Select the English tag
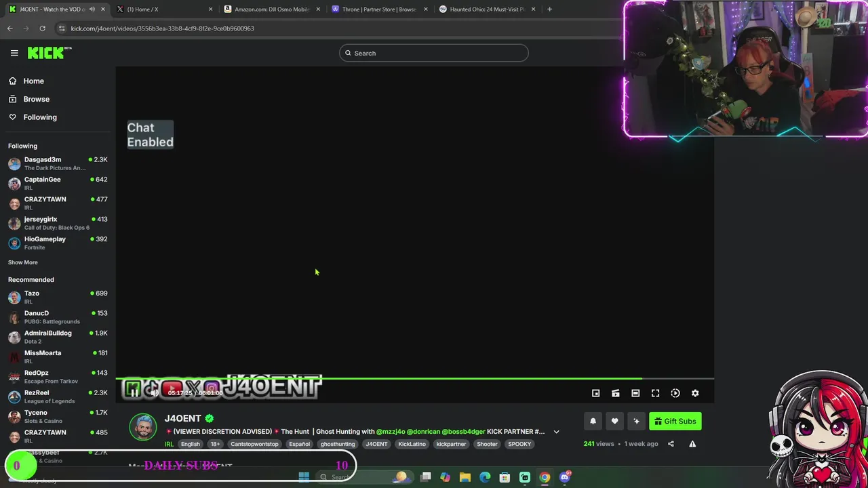The height and width of the screenshot is (488, 868). pyautogui.click(x=191, y=444)
